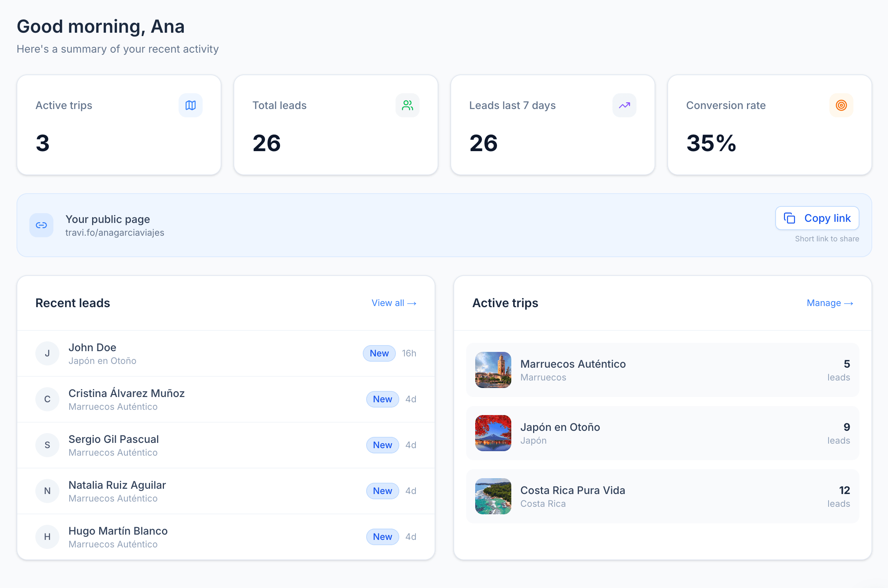Click the target icon on Conversion rate card
This screenshot has height=588, width=888.
(x=841, y=105)
